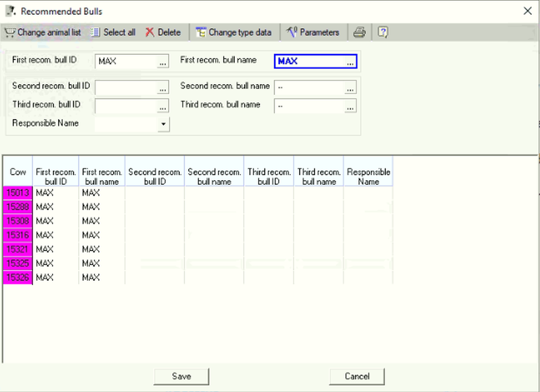Click the Cow column header
The image size is (540, 392).
tap(18, 171)
